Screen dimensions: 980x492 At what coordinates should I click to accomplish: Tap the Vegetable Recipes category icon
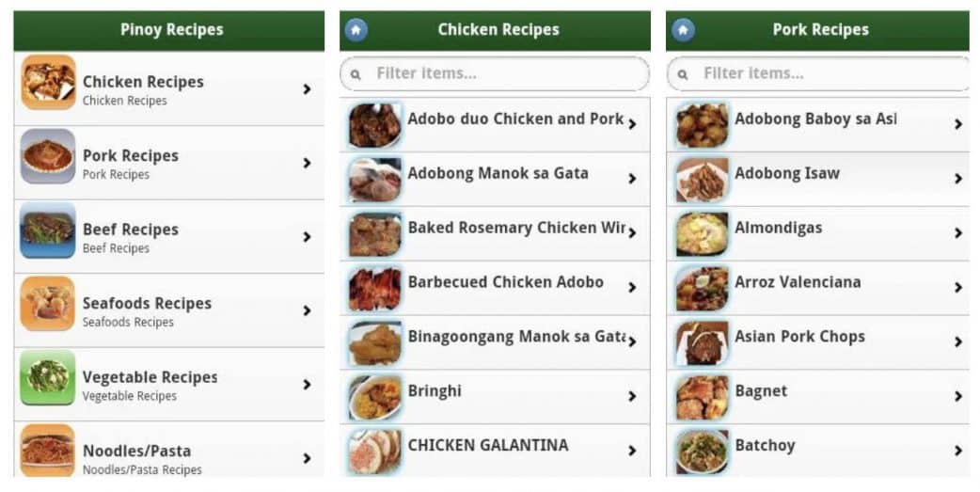point(48,378)
